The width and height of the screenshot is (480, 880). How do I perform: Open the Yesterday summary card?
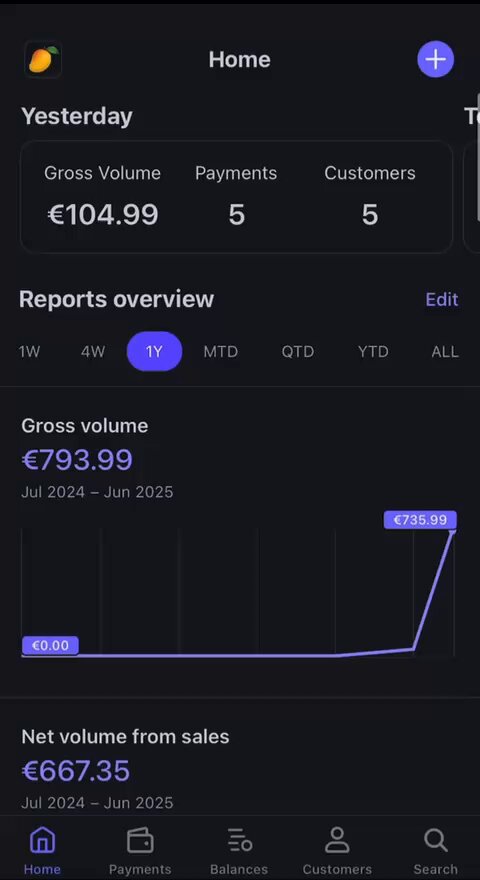point(236,197)
